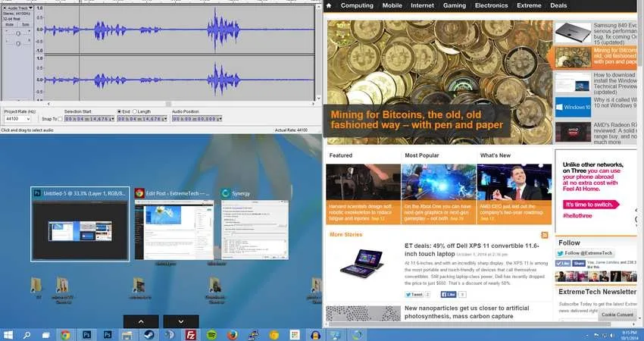The height and width of the screenshot is (341, 644).
Task: Switch to the What's New tab
Action: (x=496, y=155)
